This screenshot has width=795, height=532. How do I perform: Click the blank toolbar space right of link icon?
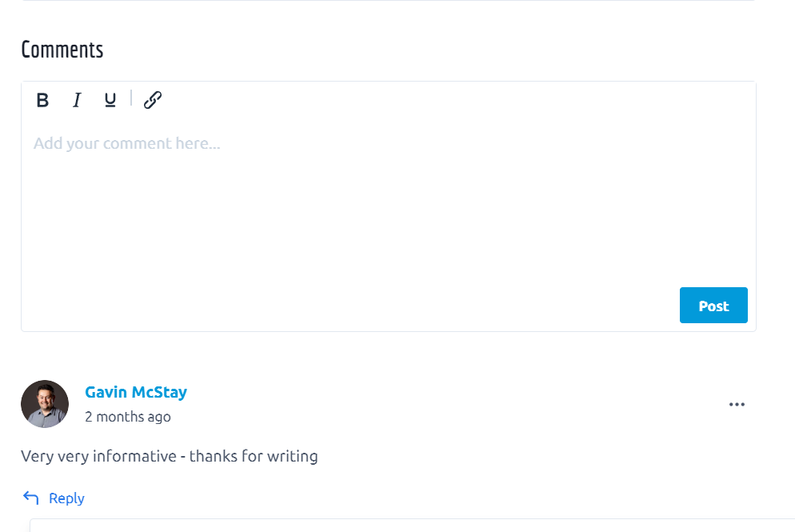pos(448,100)
